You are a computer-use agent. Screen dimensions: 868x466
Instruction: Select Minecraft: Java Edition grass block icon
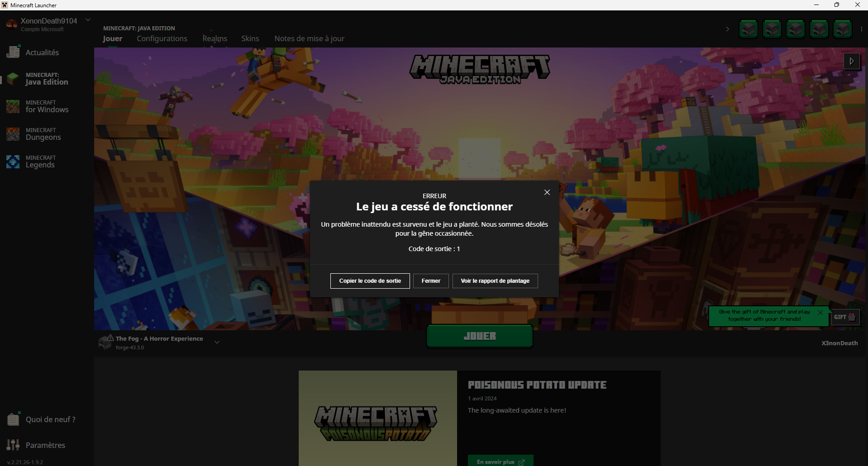(x=13, y=79)
